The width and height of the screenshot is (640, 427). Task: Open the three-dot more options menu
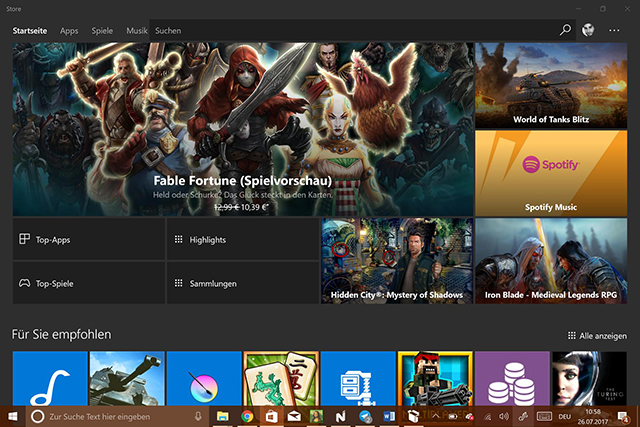pyautogui.click(x=614, y=30)
